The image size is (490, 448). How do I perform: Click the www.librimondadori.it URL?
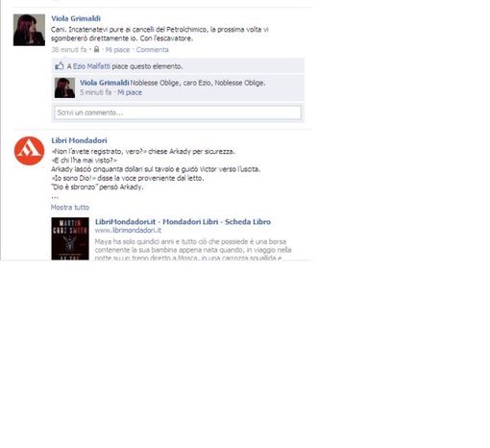click(128, 230)
